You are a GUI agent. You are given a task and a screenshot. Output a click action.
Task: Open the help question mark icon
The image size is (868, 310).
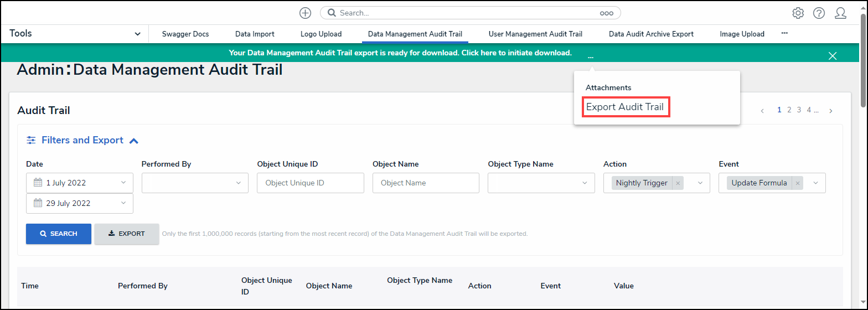819,13
